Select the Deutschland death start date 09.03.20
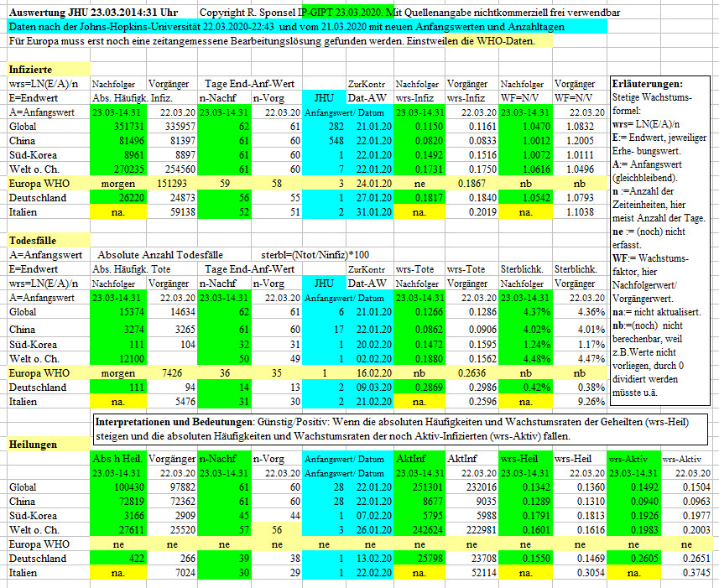This screenshot has height=588, width=719. [x=370, y=388]
